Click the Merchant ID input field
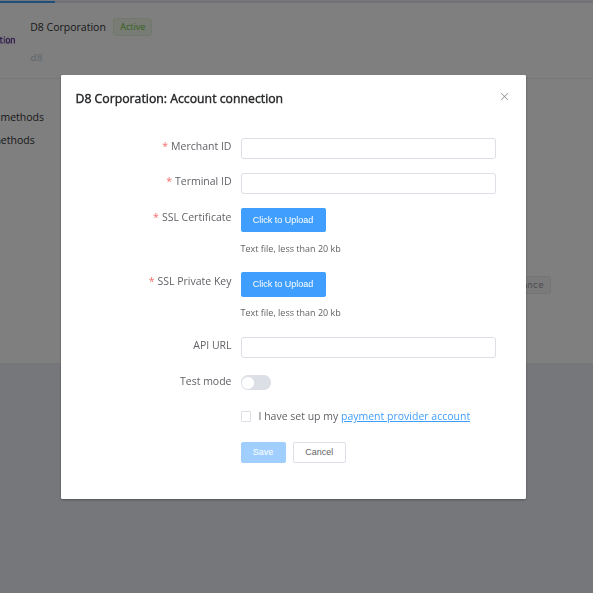593x593 pixels. pyautogui.click(x=368, y=148)
